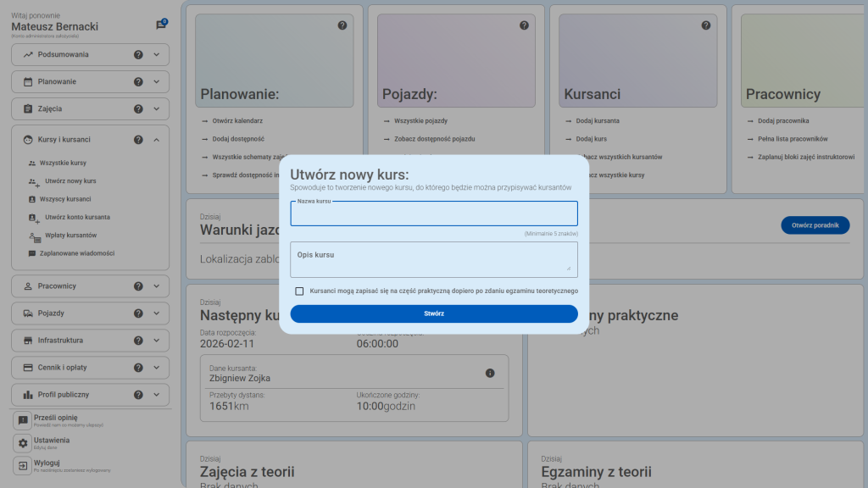This screenshot has height=488, width=868.
Task: Expand the Pracownicy section
Action: click(x=155, y=286)
